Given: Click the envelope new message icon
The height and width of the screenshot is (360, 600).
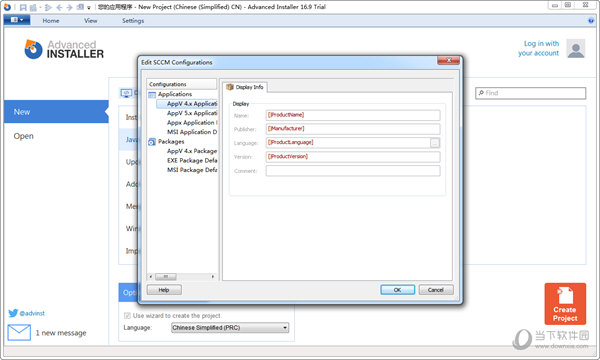Looking at the screenshot, I should pyautogui.click(x=19, y=332).
